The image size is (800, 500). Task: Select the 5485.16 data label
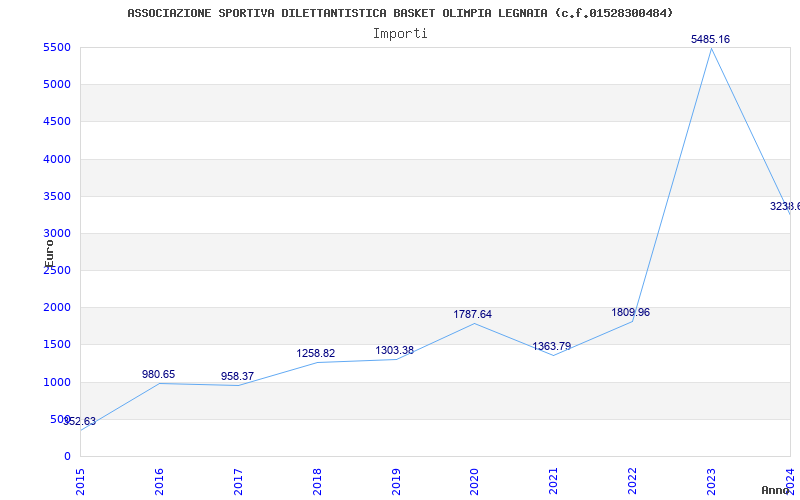(710, 39)
